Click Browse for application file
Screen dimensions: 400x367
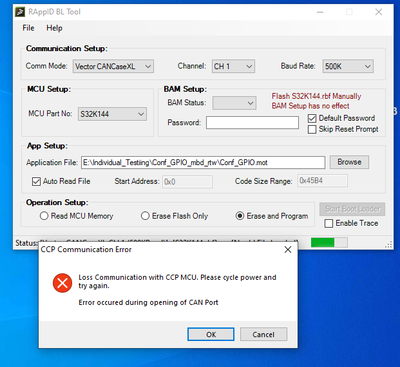349,162
